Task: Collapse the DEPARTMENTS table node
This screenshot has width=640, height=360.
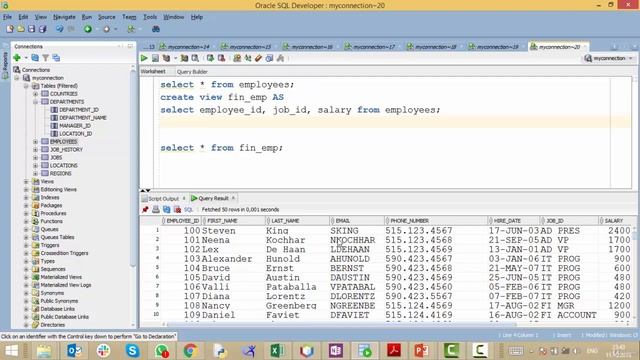Action: (36, 102)
